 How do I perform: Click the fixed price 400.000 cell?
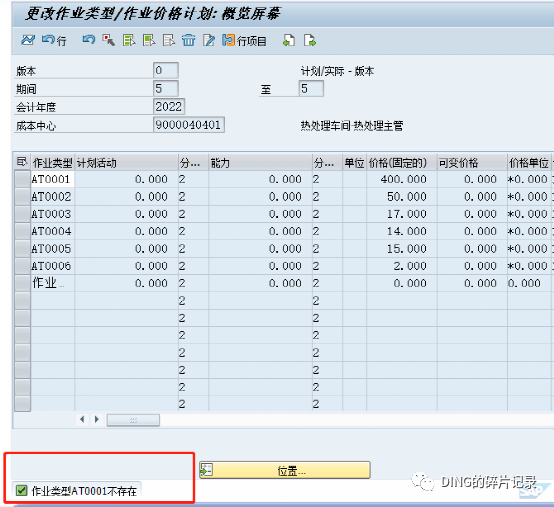(402, 179)
